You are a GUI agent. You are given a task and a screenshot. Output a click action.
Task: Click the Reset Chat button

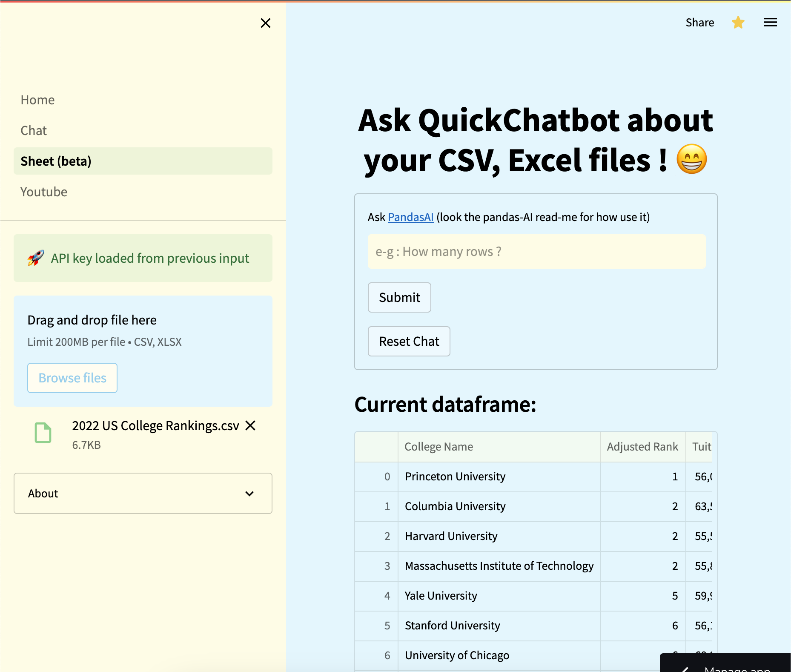pyautogui.click(x=409, y=342)
